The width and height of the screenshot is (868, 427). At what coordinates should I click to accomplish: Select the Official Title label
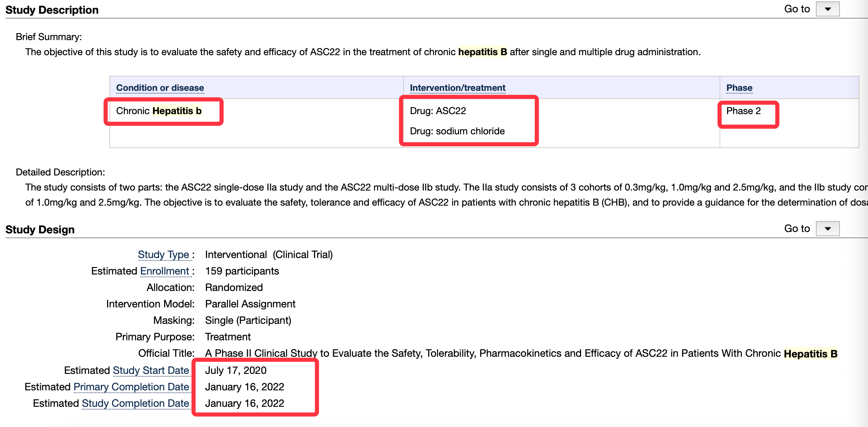tap(166, 353)
